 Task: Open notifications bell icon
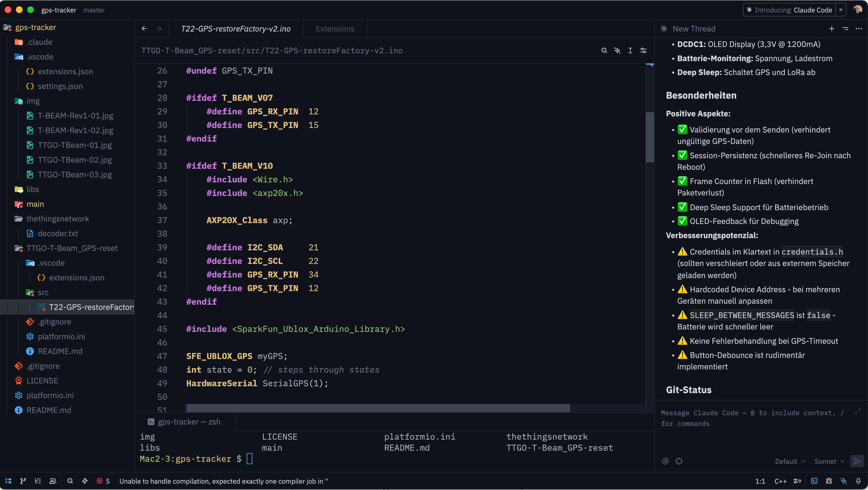(858, 481)
